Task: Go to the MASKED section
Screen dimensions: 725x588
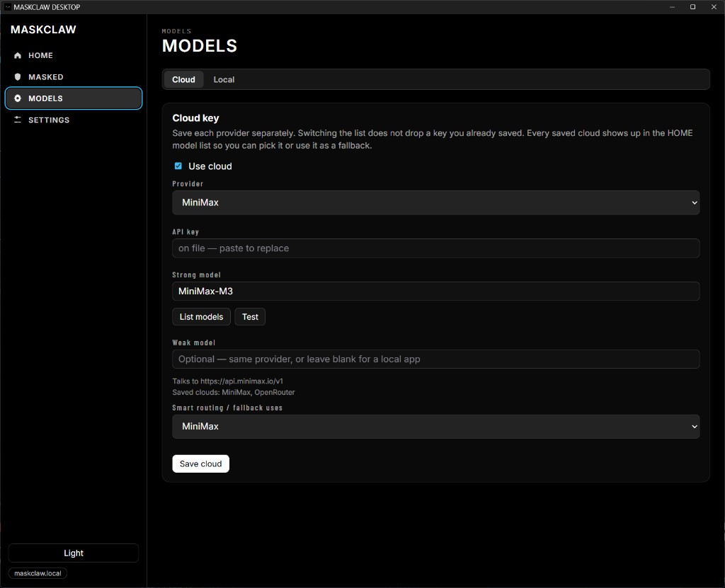Action: click(74, 76)
